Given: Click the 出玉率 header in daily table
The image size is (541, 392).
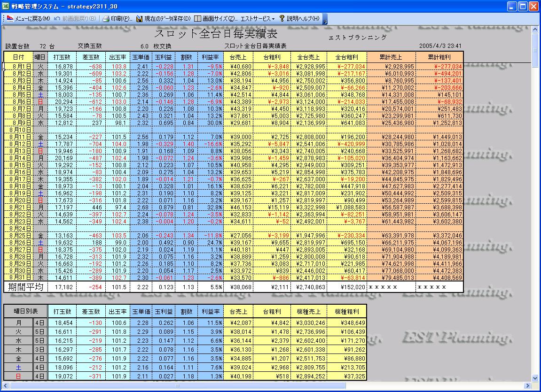Looking at the screenshot, I should (118, 57).
